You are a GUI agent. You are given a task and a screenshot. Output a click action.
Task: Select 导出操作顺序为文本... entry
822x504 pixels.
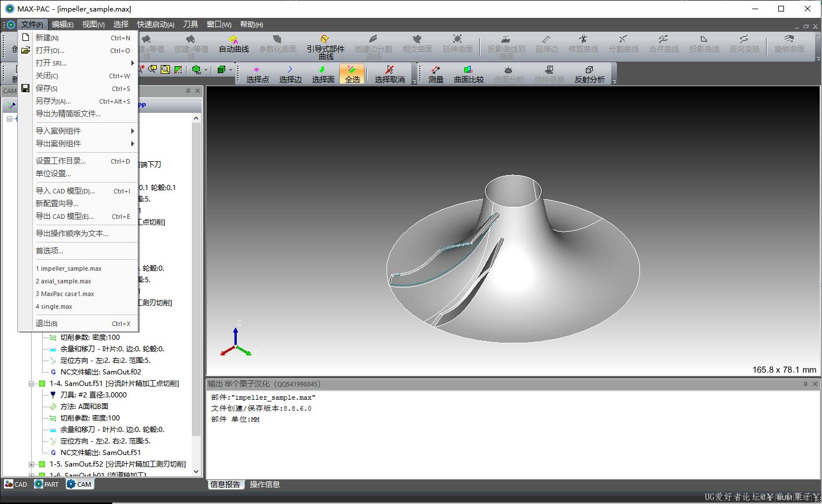click(78, 233)
